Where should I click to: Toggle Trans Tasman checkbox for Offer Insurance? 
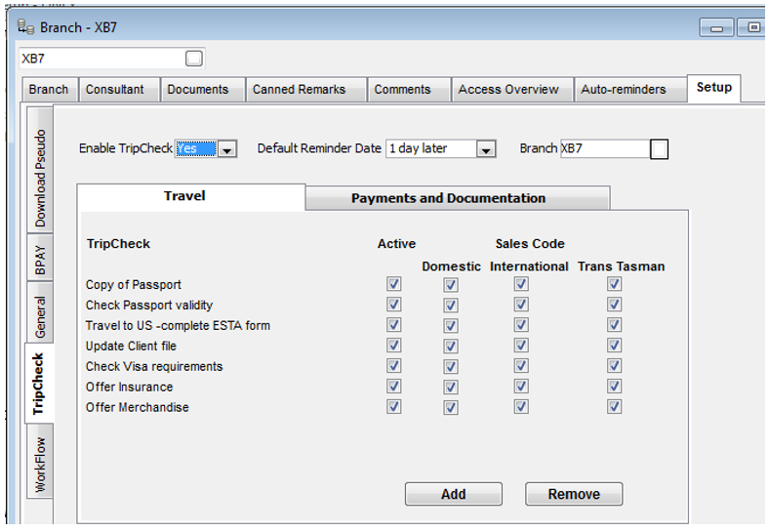[x=615, y=387]
